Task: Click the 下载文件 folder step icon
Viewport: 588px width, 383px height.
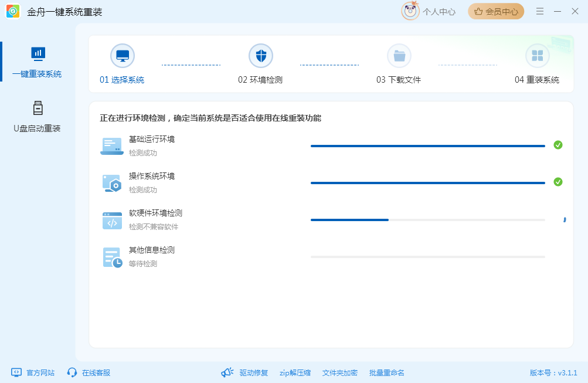Action: coord(399,56)
